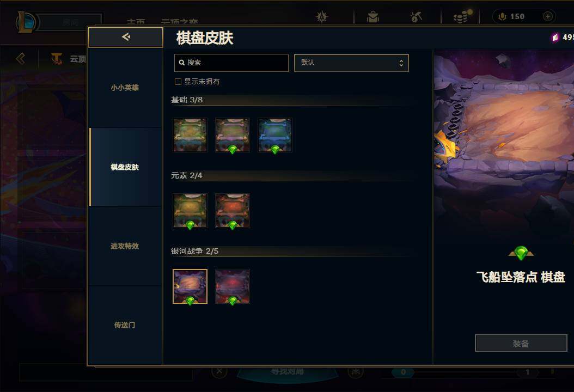
Task: Click the emblem icon left of backpack
Action: [x=322, y=17]
